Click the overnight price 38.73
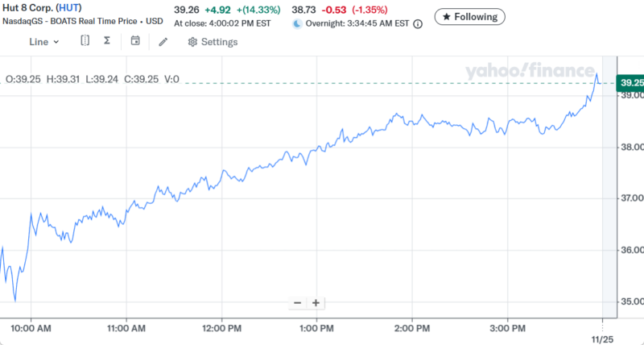 point(304,9)
